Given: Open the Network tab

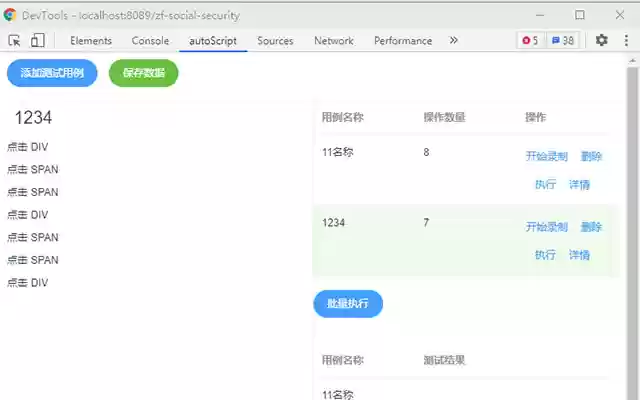Looking at the screenshot, I should coord(334,40).
